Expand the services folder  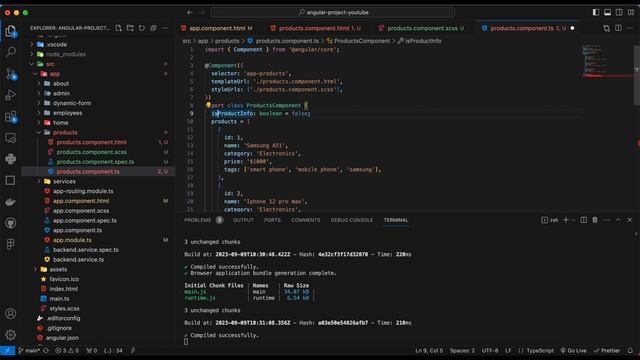pos(64,181)
